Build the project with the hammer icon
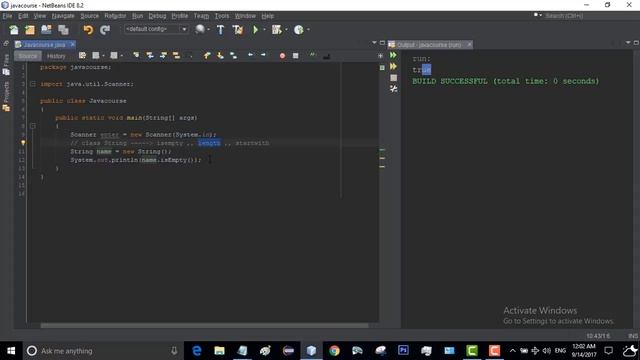The width and height of the screenshot is (640, 360). click(220, 29)
